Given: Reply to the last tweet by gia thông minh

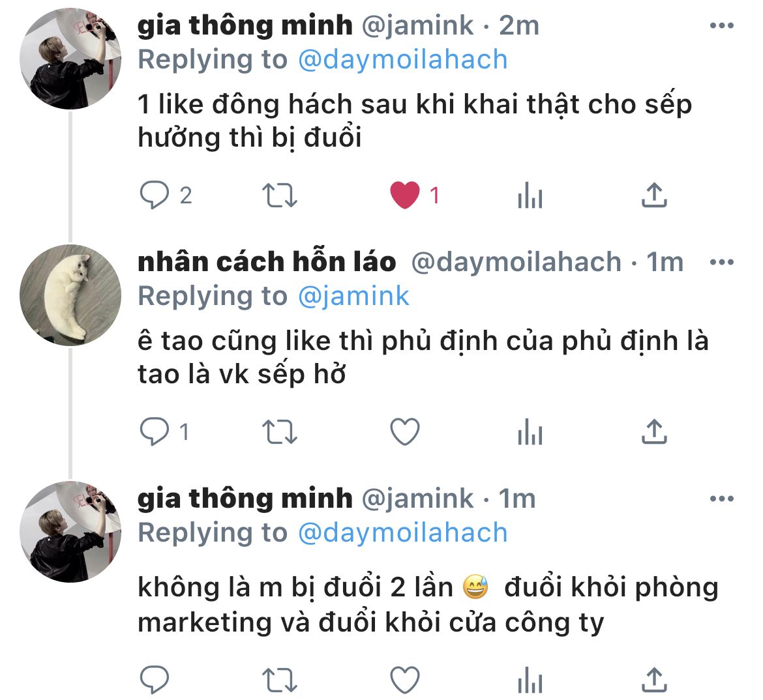Looking at the screenshot, I should (155, 680).
